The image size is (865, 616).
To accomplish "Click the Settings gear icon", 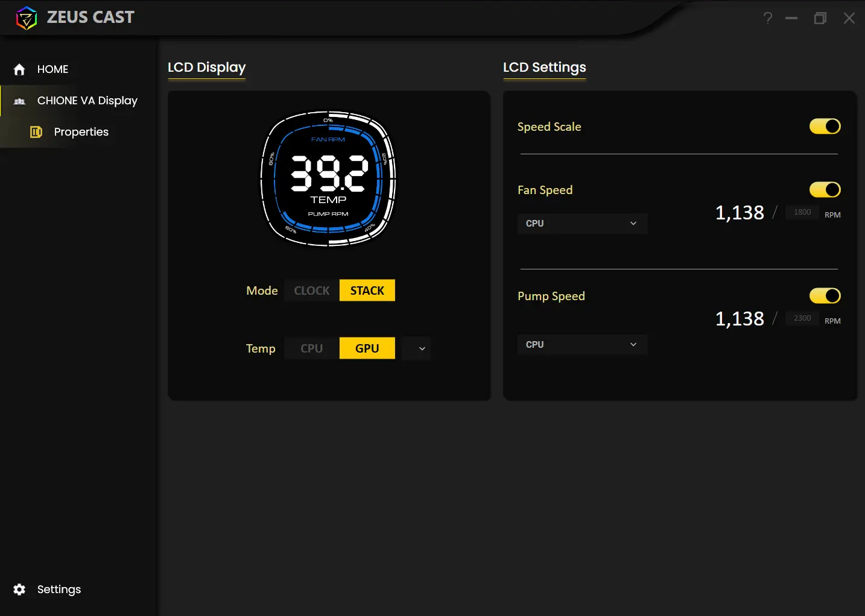I will coord(19,589).
